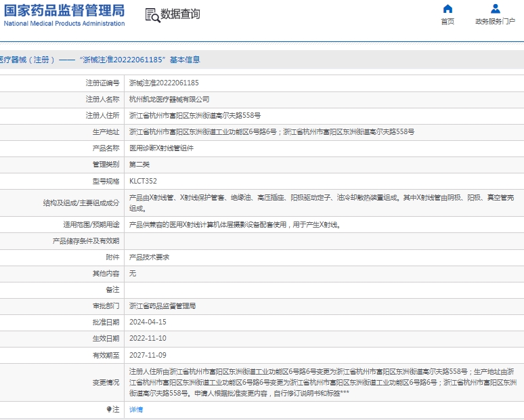This screenshot has width=524, height=420.
Task: Click the 数据查询 magnifier document icon
Action: [x=153, y=16]
